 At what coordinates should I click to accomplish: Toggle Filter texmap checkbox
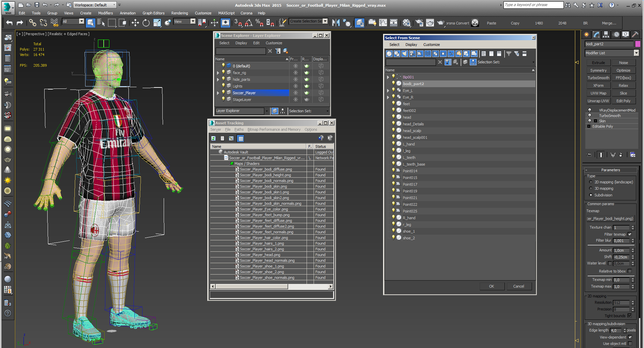pos(630,234)
